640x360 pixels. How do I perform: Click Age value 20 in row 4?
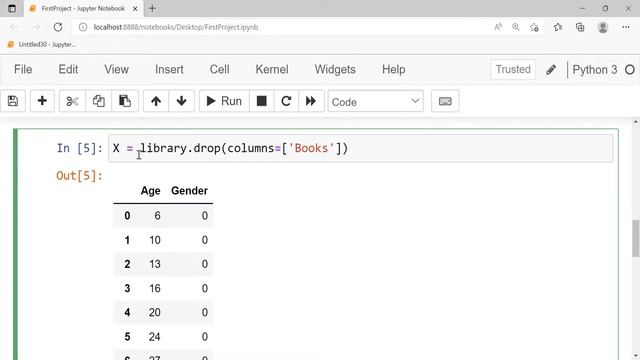click(x=155, y=313)
